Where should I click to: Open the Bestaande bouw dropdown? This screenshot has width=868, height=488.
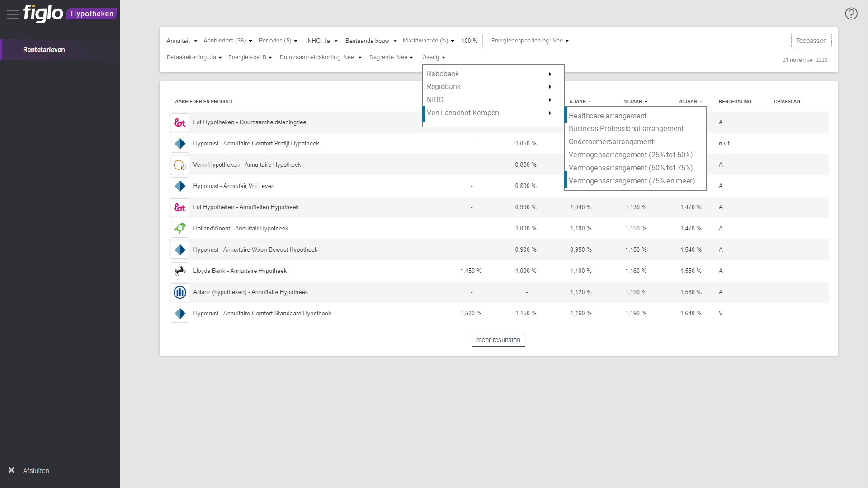[371, 41]
